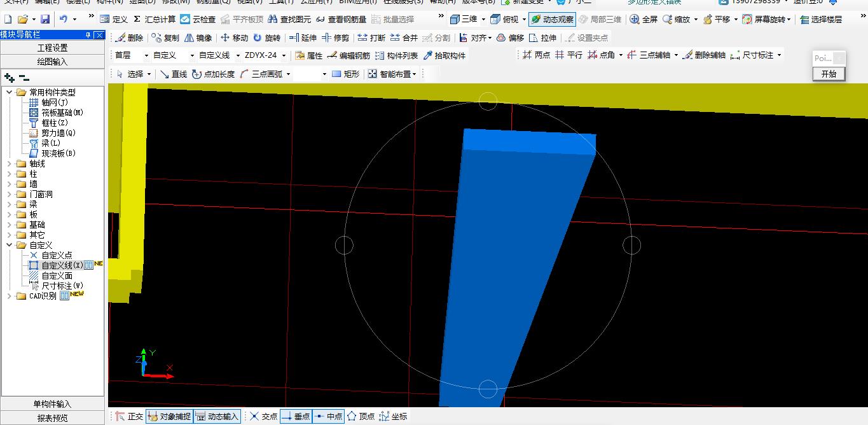Image resolution: width=868 pixels, height=425 pixels.
Task: Click 全屏 fullscreen view
Action: point(644,20)
